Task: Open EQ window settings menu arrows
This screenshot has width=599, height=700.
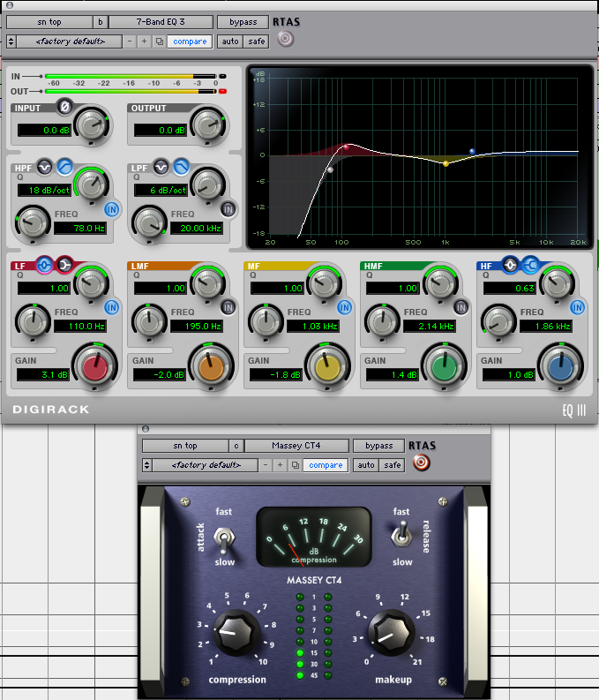Action: coord(11,41)
